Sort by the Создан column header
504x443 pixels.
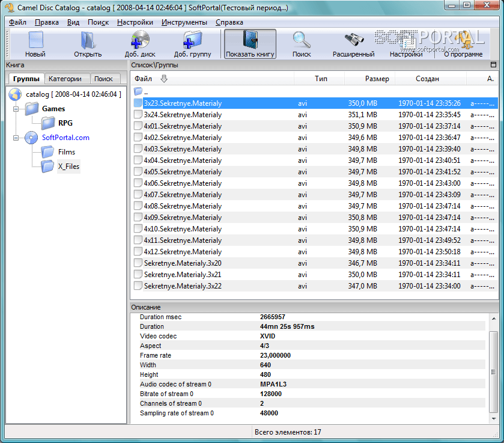coord(431,79)
